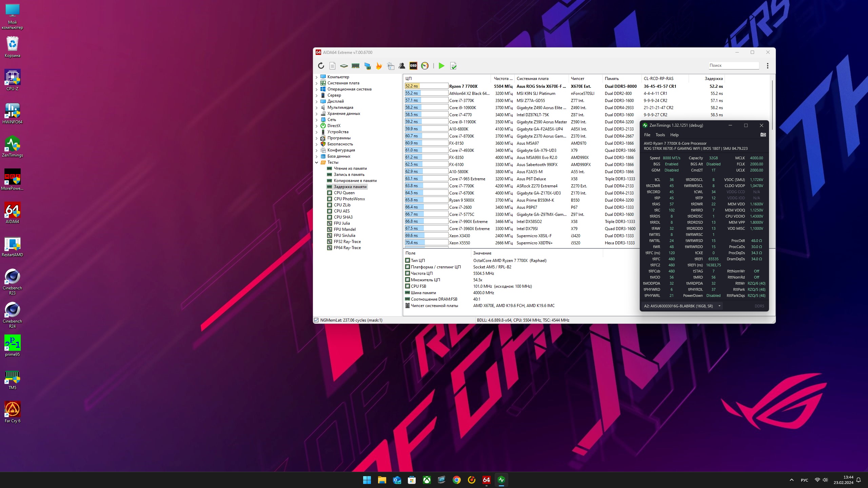Image resolution: width=868 pixels, height=488 pixels.
Task: Toggle the NGMemLat status bar checkbox
Action: click(x=316, y=320)
